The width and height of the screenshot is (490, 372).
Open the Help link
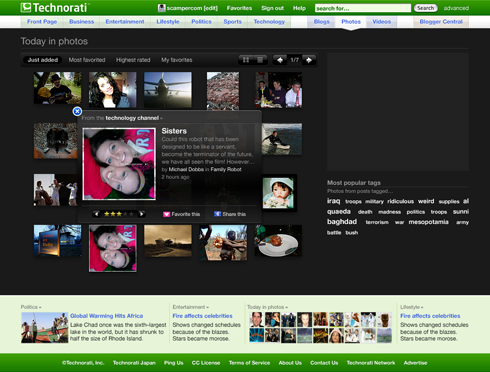click(x=299, y=8)
